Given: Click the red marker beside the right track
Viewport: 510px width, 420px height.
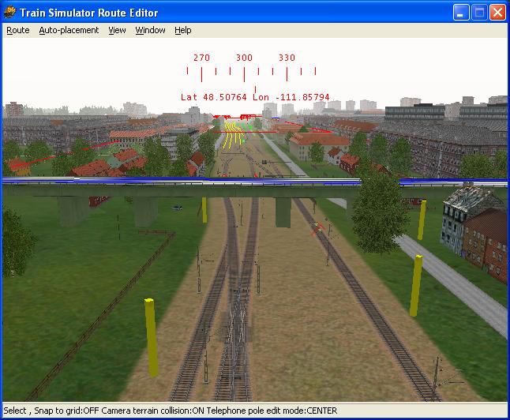Looking at the screenshot, I should coord(318,230).
